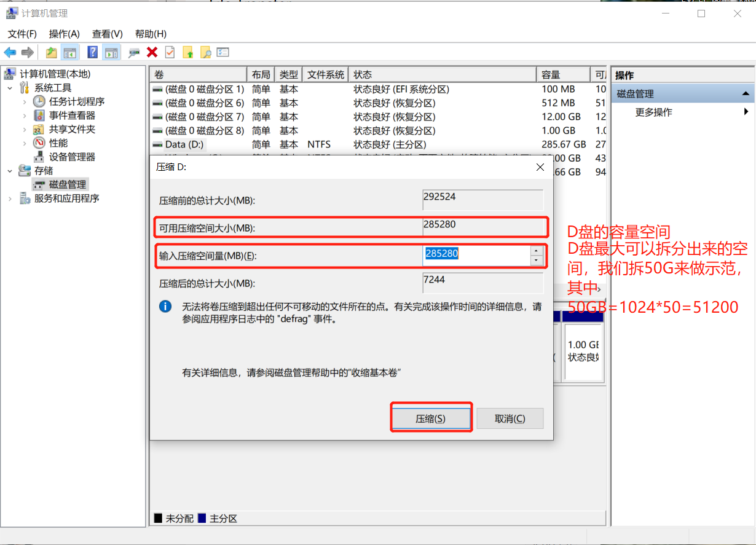756x545 pixels.
Task: Open Help via the blue question-mark icon
Action: click(x=93, y=53)
